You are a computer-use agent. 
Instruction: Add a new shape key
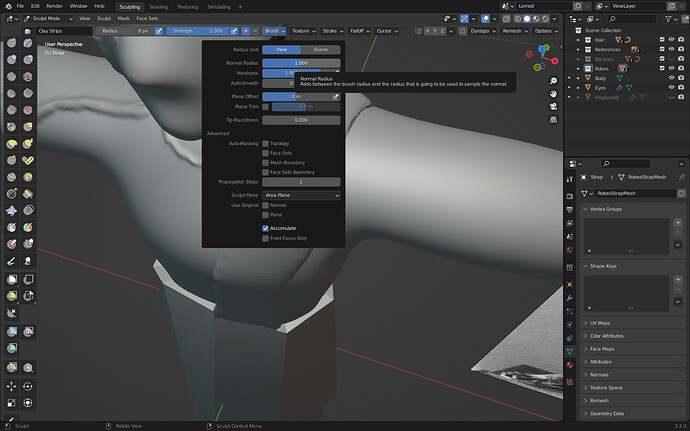(678, 280)
